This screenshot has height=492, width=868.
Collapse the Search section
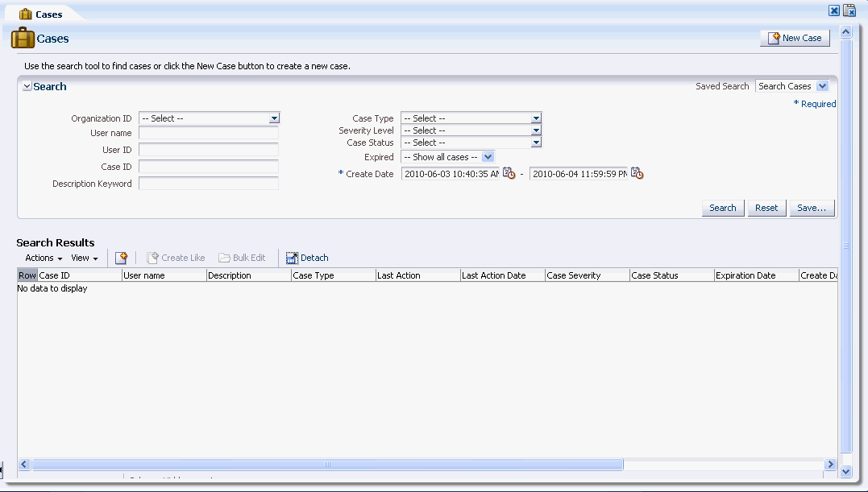tap(27, 86)
